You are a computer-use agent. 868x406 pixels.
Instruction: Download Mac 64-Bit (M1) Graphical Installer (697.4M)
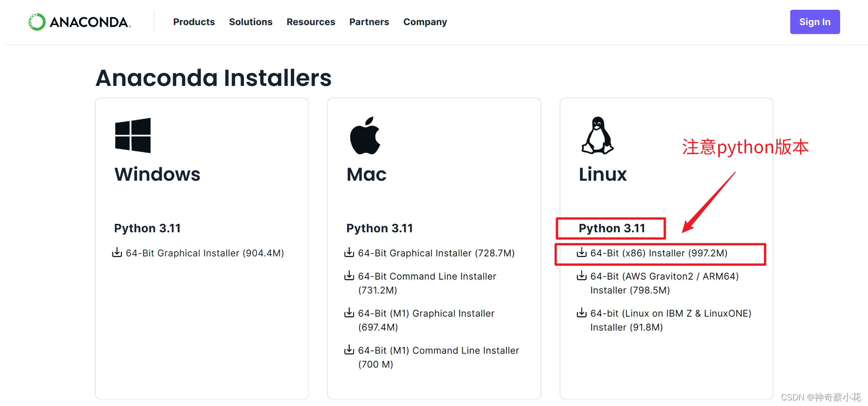pyautogui.click(x=426, y=320)
